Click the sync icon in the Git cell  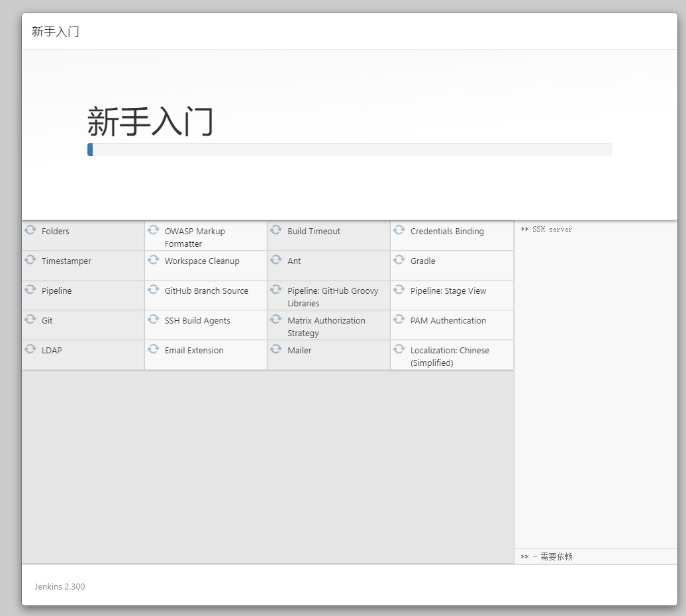pyautogui.click(x=30, y=319)
